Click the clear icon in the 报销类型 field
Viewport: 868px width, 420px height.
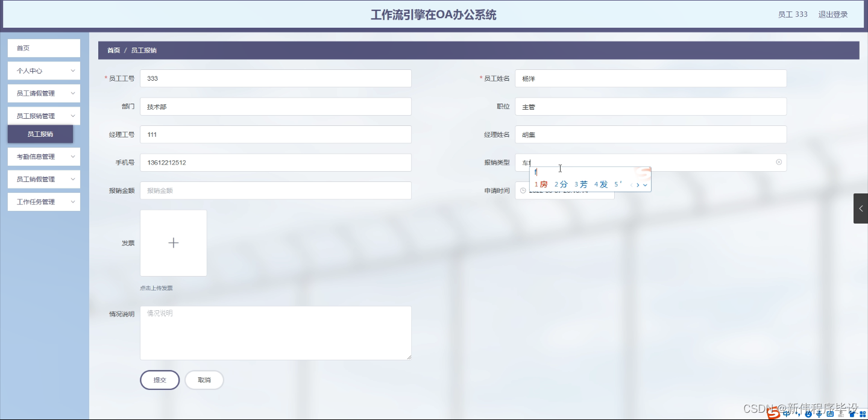tap(778, 163)
